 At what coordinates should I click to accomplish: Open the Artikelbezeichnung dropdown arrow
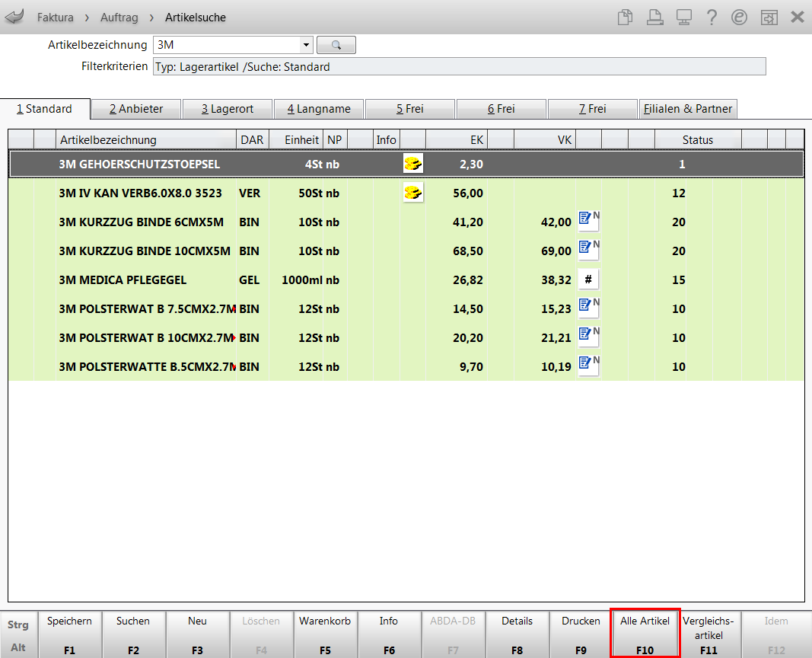click(x=306, y=45)
